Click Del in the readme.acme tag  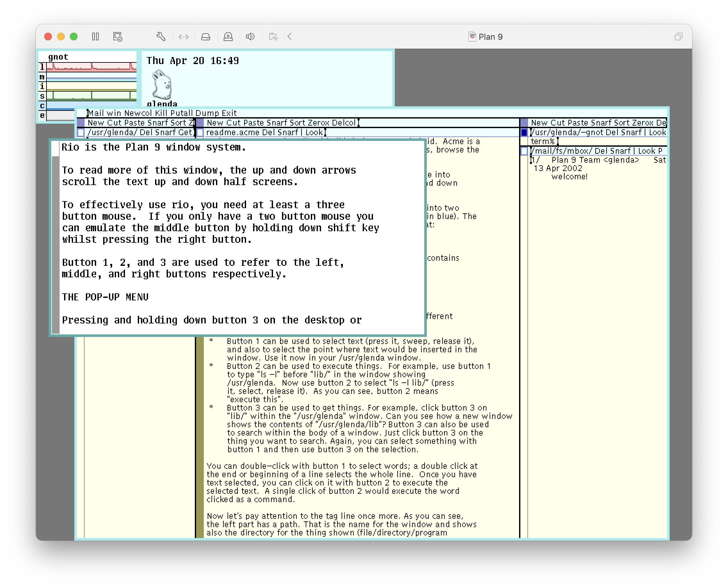pyautogui.click(x=269, y=133)
